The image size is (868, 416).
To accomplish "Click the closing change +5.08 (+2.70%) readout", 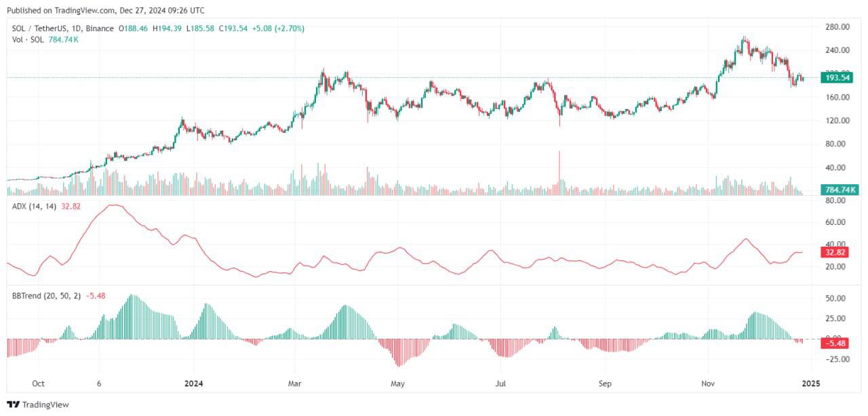I will click(278, 28).
